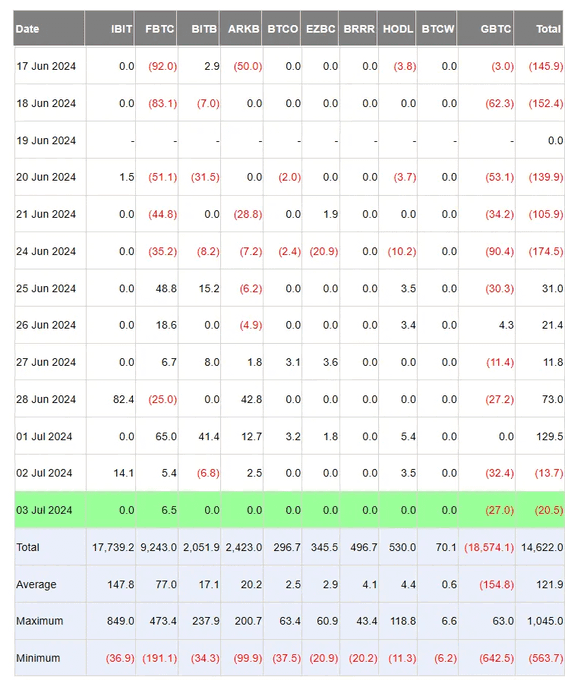Select the 17 Jun 2024 date cell
This screenshot has height=680, width=565.
46,66
